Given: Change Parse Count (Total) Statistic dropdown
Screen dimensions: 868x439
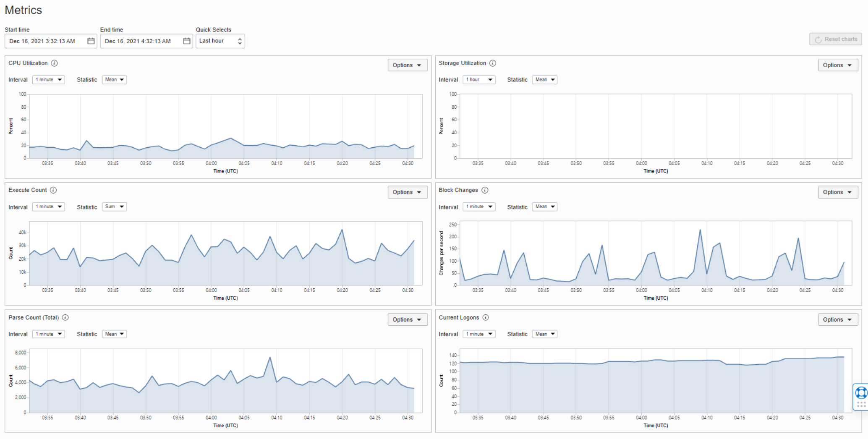Looking at the screenshot, I should coord(114,334).
